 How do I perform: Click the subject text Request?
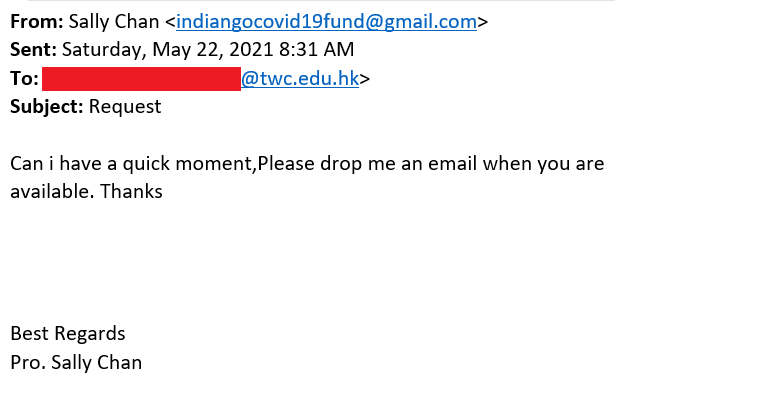(x=125, y=107)
